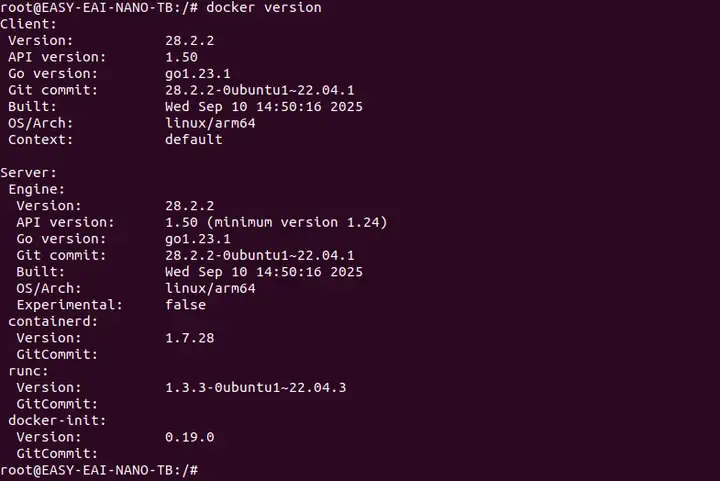Click the Experimental value "false"
This screenshot has width=720, height=481.
point(186,304)
